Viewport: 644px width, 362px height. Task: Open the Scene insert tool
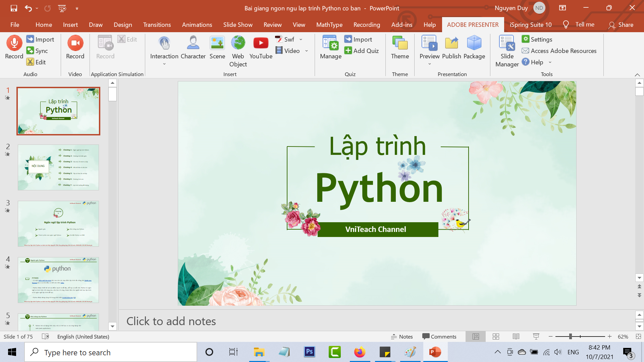coord(217,47)
